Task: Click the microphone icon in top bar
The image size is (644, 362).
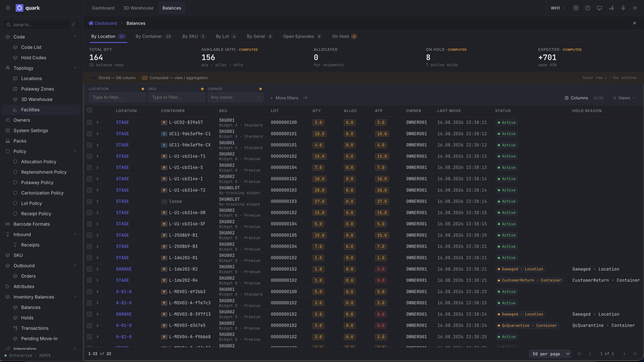Action: tap(623, 8)
